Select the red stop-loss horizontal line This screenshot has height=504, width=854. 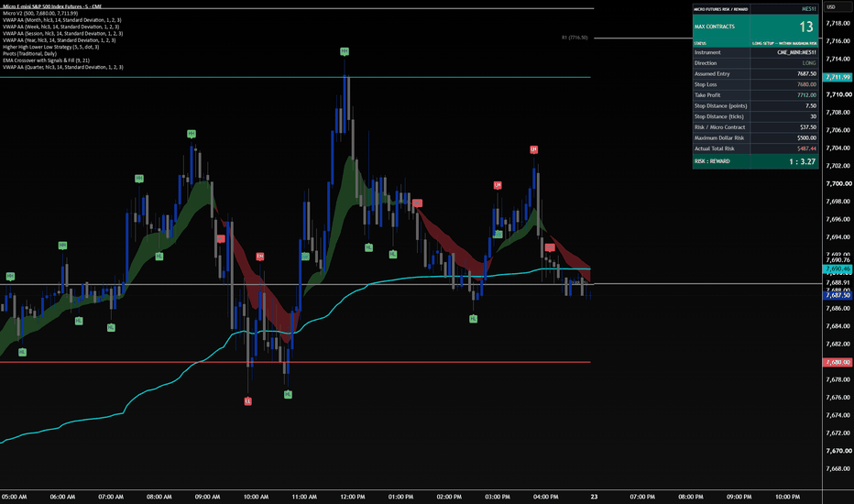pos(295,362)
